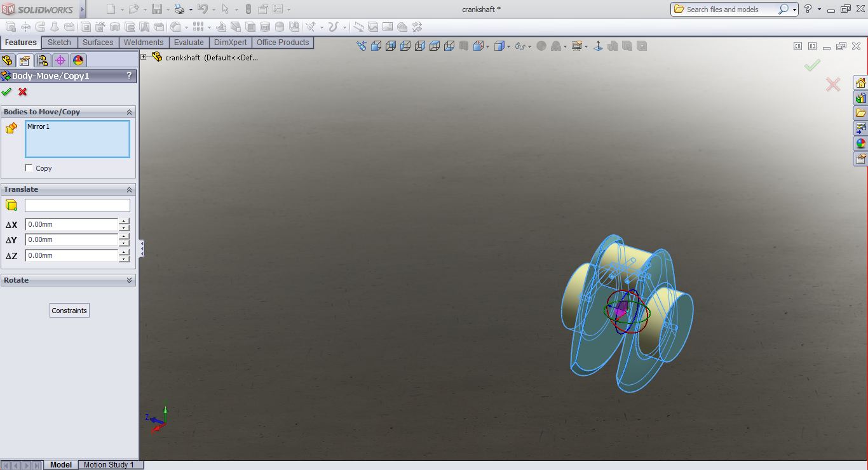Viewport: 868px width, 470px height.
Task: Switch to the ConfigurationManager tab icon
Action: [43, 60]
